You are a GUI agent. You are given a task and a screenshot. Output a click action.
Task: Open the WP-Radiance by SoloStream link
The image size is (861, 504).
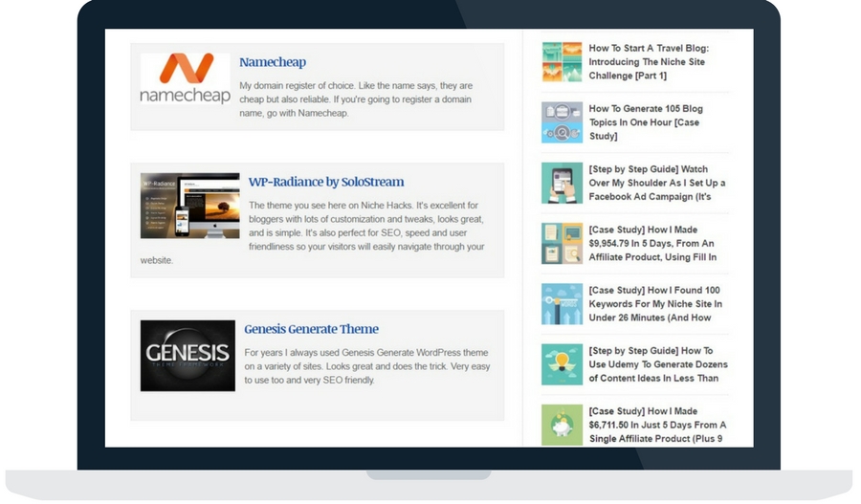click(326, 182)
